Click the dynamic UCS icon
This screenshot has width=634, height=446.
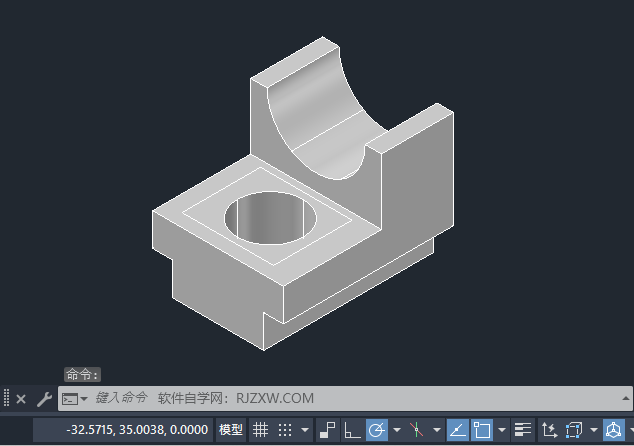click(x=547, y=430)
